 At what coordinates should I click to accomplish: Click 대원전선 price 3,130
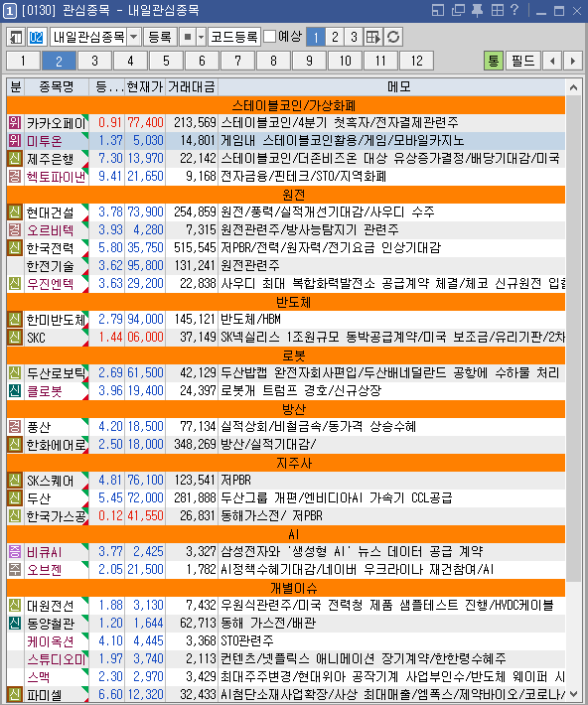[148, 605]
